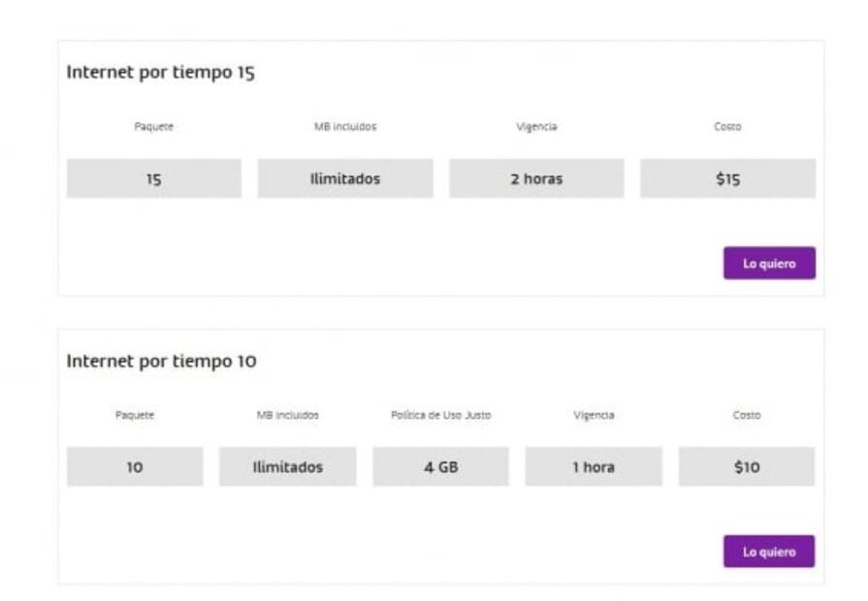Screen dimensions: 868x601
Task: Click "Ilimitados" cell in the tiempo 10 plan
Action: pyautogui.click(x=287, y=466)
